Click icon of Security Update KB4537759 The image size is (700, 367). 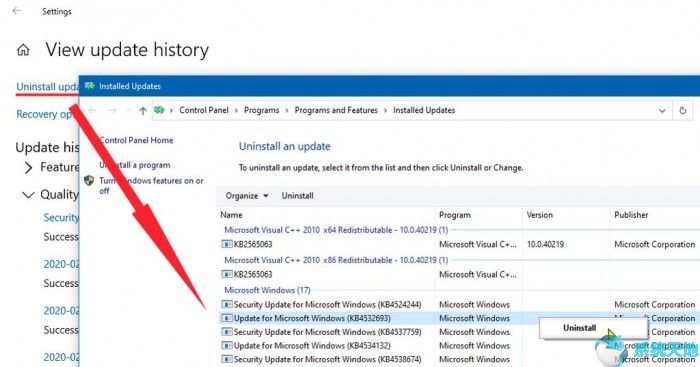[x=227, y=332]
